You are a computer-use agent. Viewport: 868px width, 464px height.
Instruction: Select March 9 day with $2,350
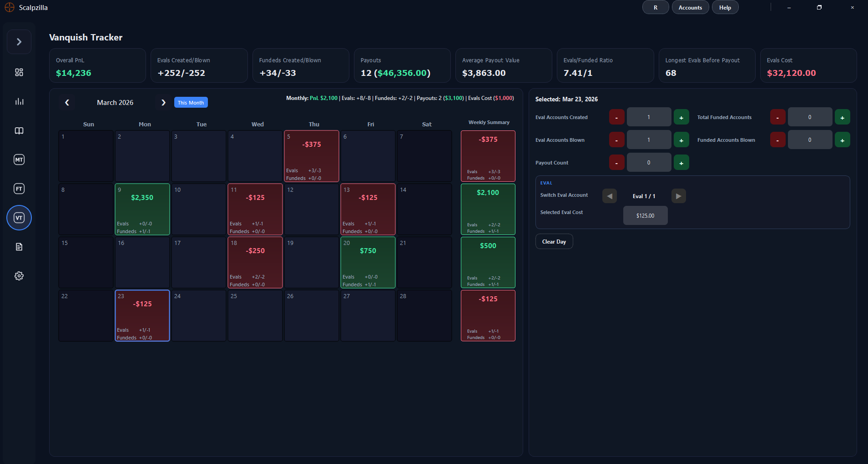142,210
